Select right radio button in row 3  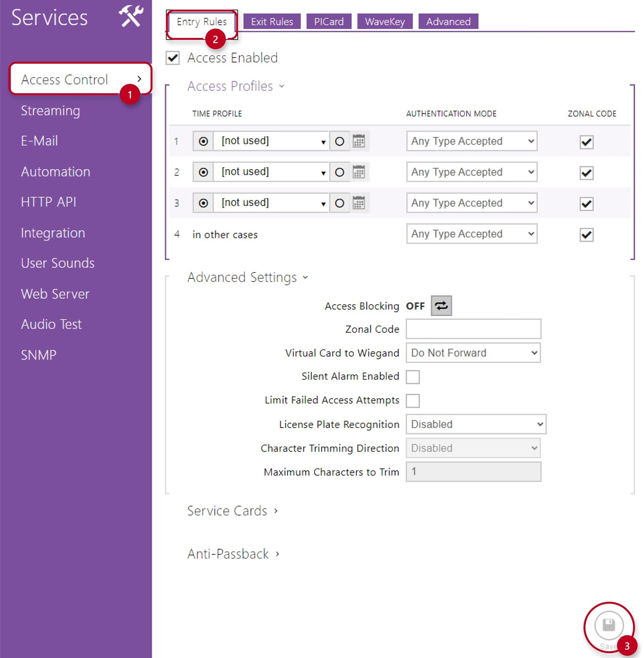[339, 203]
